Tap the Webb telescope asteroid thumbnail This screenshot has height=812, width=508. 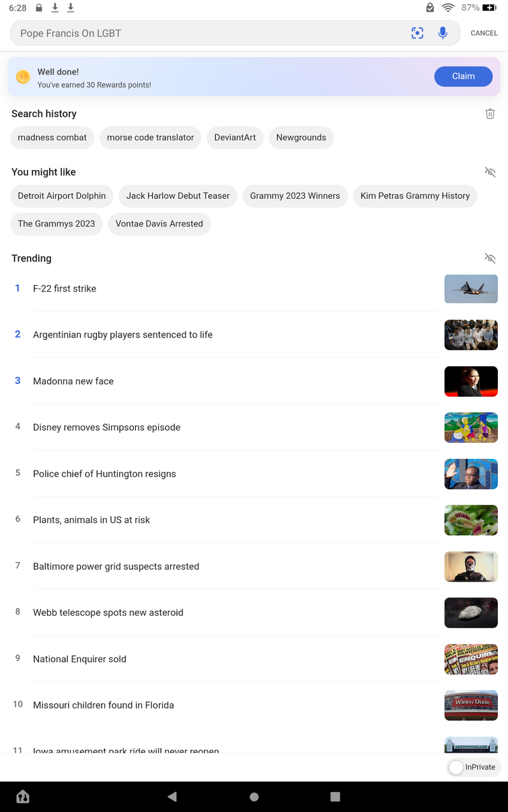471,612
